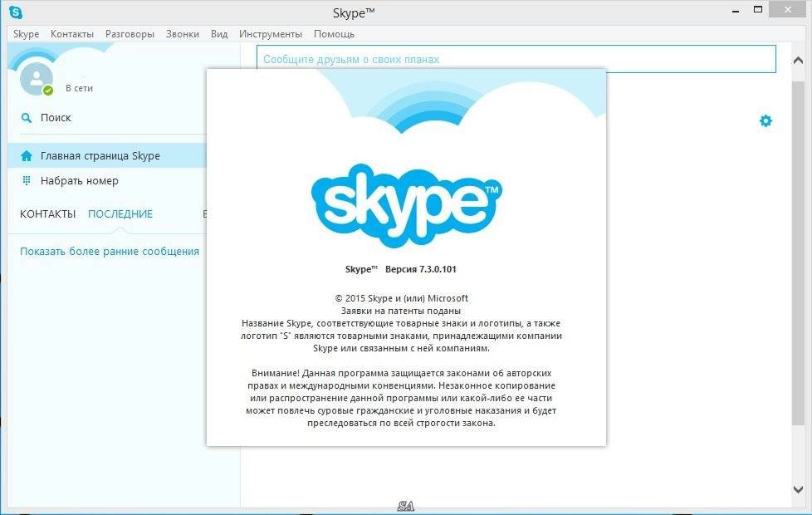The height and width of the screenshot is (515, 812).
Task: Click the large Skype logo in About dialog
Action: 406,205
